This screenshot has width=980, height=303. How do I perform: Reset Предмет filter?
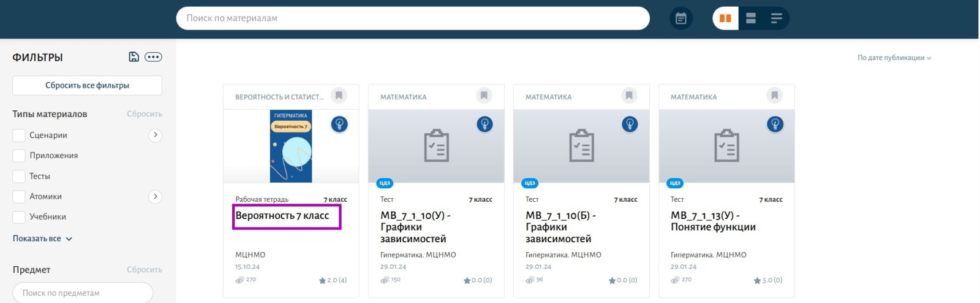coord(145,270)
